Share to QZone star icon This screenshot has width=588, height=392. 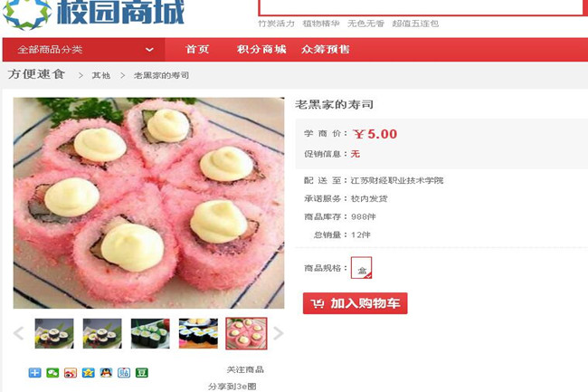(x=88, y=372)
